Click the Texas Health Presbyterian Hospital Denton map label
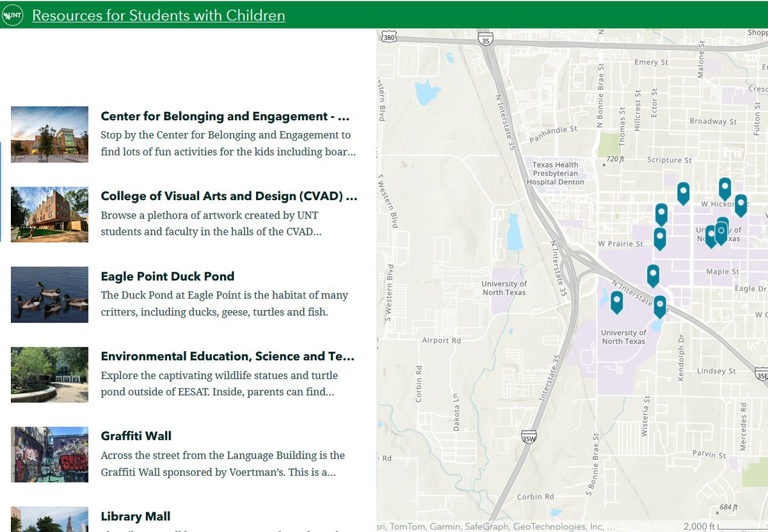 tap(555, 173)
